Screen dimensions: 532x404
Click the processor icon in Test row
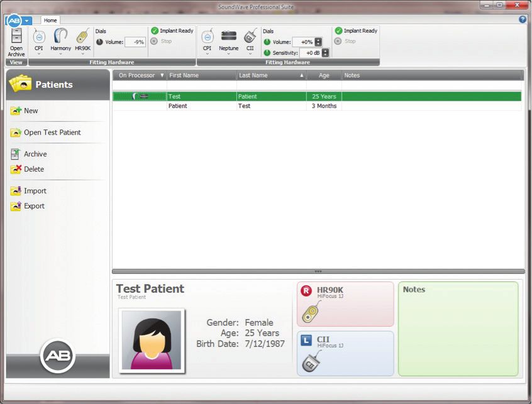140,96
